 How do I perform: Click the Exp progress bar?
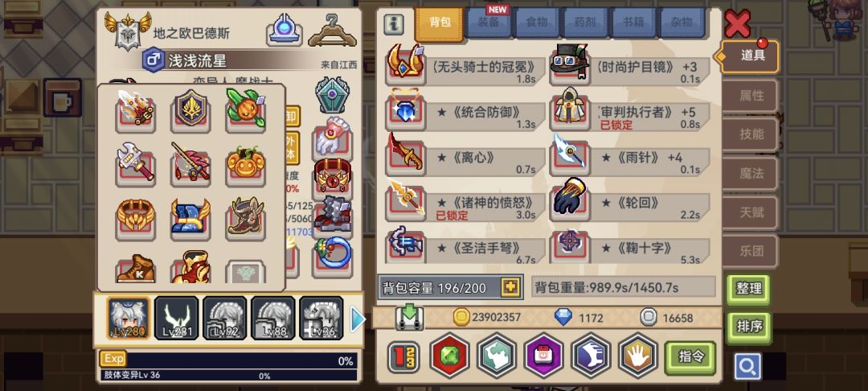pyautogui.click(x=228, y=361)
